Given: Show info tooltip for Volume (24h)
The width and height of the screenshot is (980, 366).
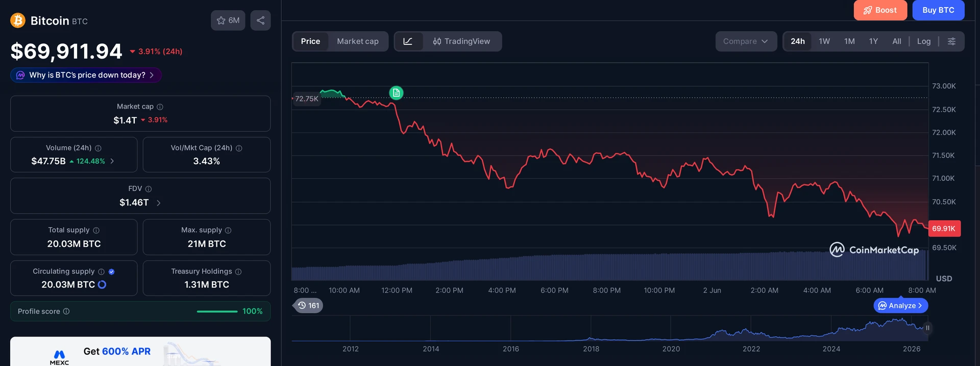Looking at the screenshot, I should pyautogui.click(x=98, y=148).
